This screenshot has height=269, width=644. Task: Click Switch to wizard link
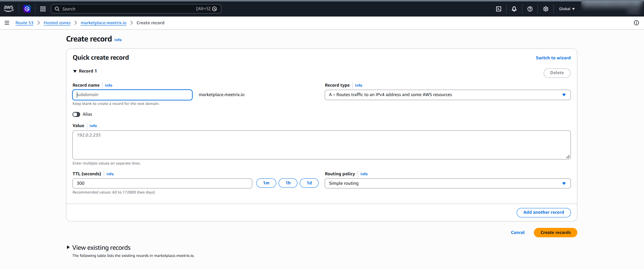pyautogui.click(x=553, y=58)
